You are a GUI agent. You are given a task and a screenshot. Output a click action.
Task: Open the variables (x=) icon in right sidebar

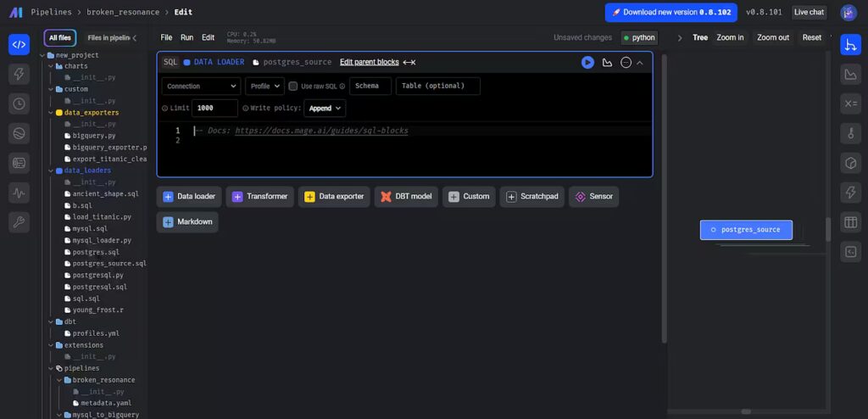pyautogui.click(x=850, y=103)
